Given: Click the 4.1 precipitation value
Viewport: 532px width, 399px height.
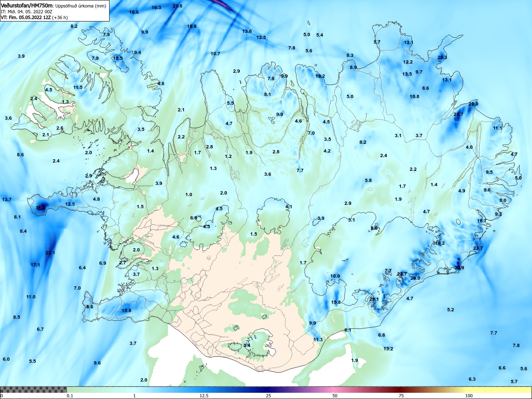Looking at the screenshot, I should [289, 207].
